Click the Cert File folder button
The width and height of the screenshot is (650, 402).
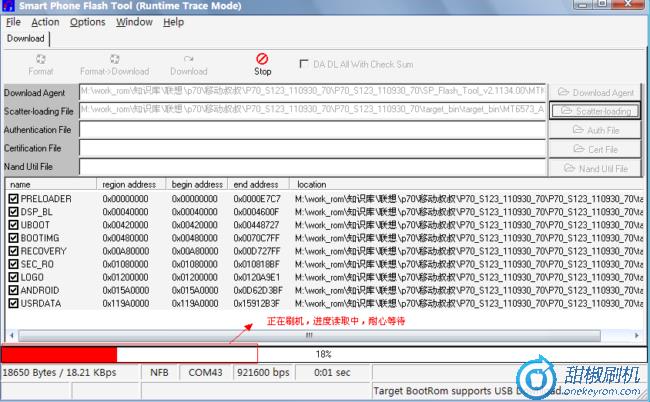pyautogui.click(x=595, y=149)
